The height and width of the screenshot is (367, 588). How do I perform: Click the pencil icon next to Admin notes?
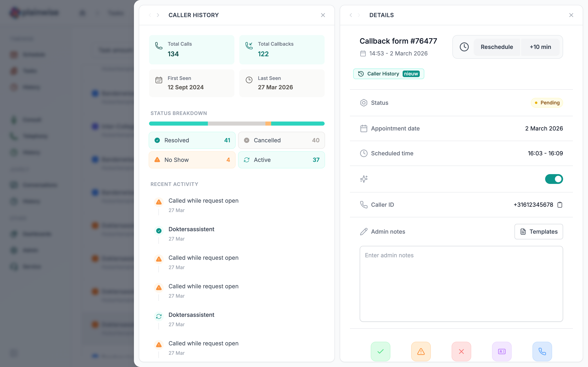click(x=363, y=232)
